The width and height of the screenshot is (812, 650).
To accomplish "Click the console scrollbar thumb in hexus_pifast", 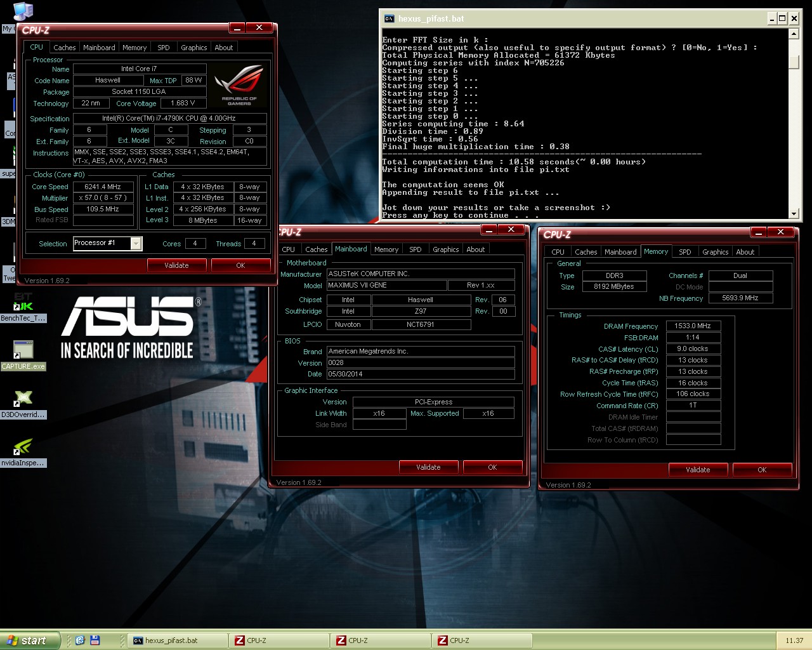I will (x=794, y=63).
